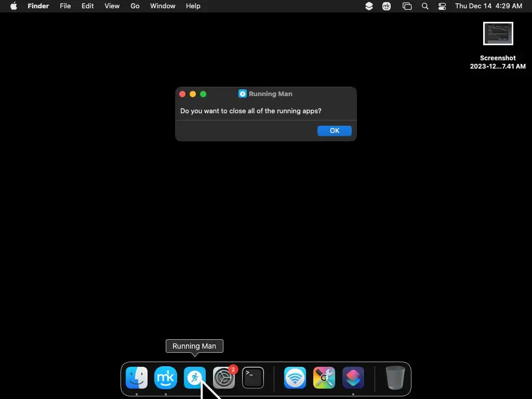Image resolution: width=532 pixels, height=399 pixels.
Task: Open Terminal from the Dock
Action: point(253,377)
